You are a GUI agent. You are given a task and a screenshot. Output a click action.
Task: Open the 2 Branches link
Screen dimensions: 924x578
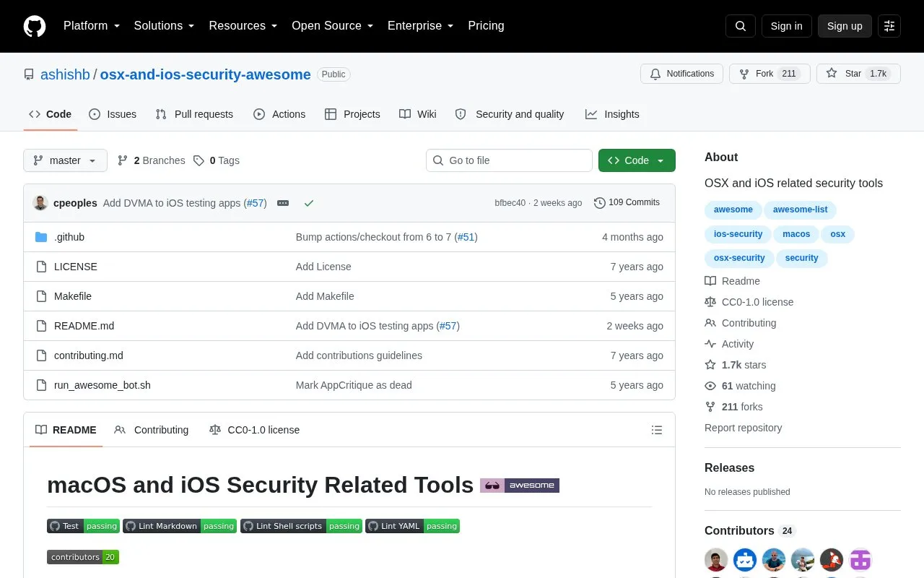(x=151, y=160)
